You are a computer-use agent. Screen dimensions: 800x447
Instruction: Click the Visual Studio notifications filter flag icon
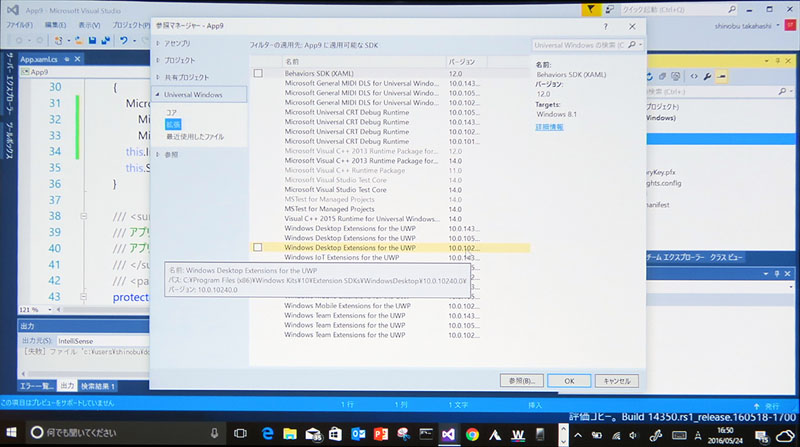(x=590, y=9)
